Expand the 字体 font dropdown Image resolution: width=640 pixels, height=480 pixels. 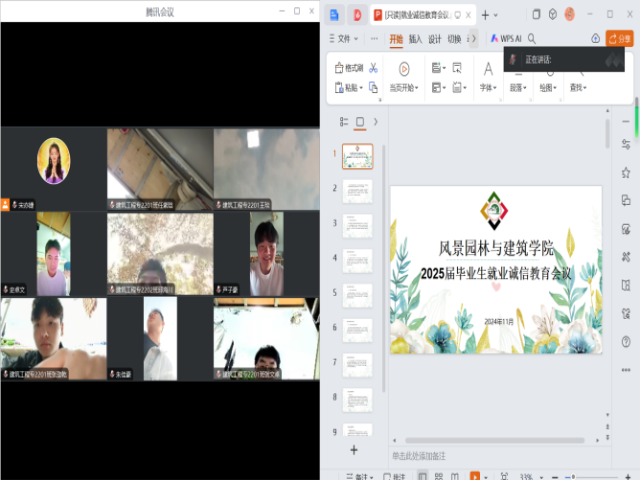click(489, 88)
